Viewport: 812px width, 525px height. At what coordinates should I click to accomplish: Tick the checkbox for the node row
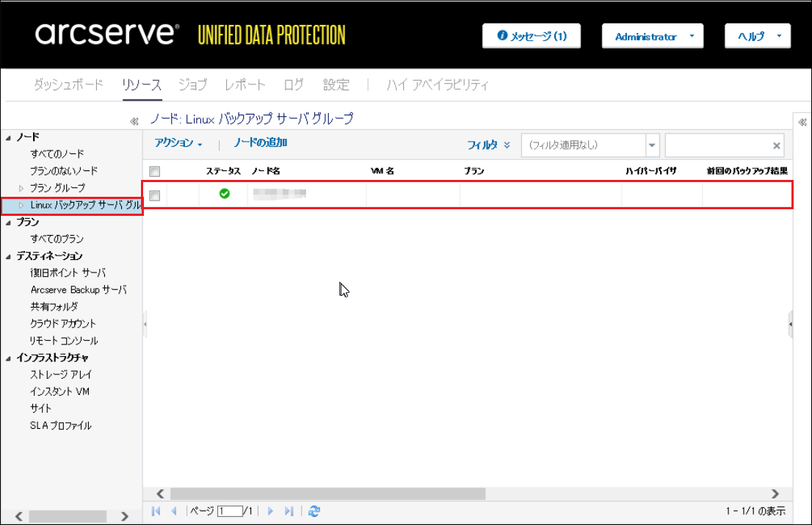click(x=155, y=196)
